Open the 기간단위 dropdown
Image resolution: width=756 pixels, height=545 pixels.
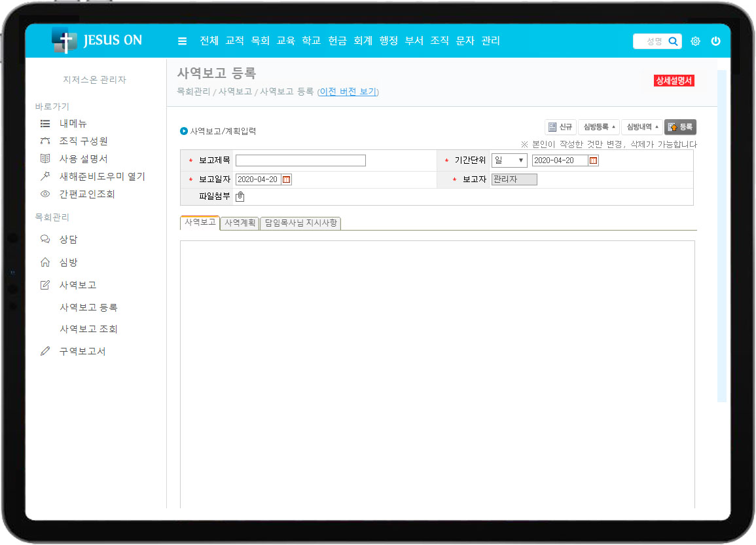(509, 160)
